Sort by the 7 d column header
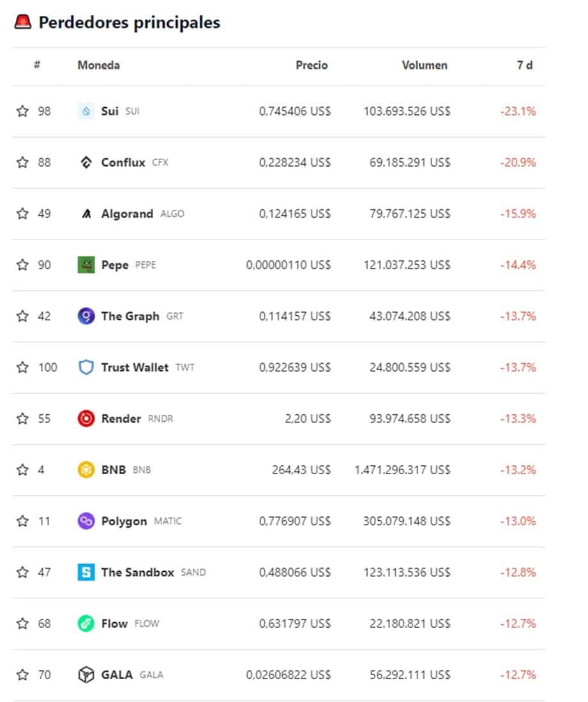The image size is (588, 702). 524,65
